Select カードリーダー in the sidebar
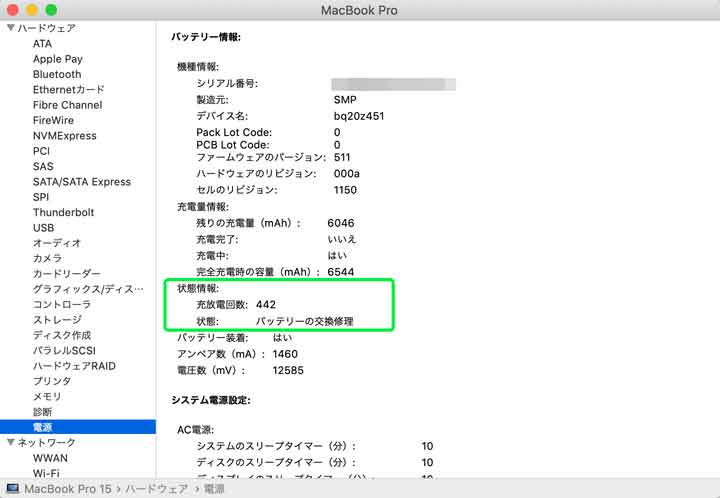This screenshot has width=720, height=498. click(67, 274)
